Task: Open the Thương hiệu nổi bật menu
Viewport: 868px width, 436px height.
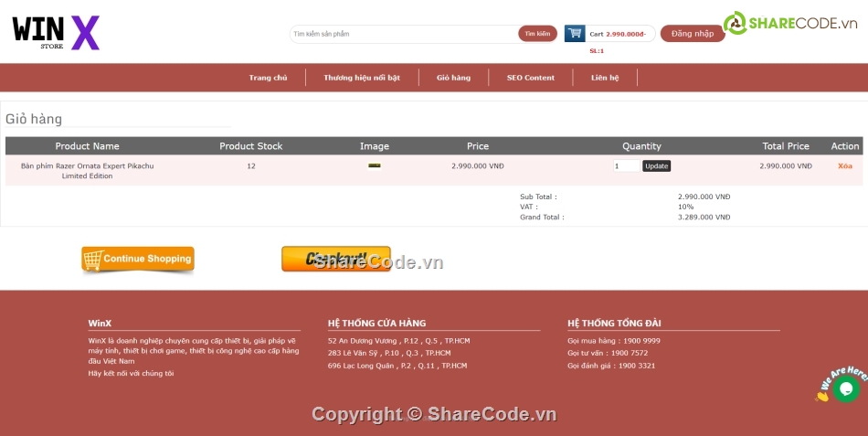Action: pyautogui.click(x=362, y=78)
